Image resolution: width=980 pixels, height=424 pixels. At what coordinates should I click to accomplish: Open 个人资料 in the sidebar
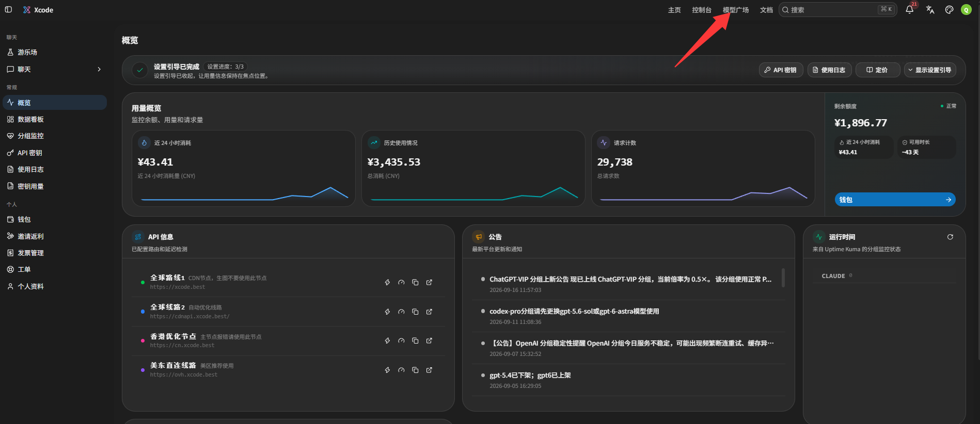point(55,286)
